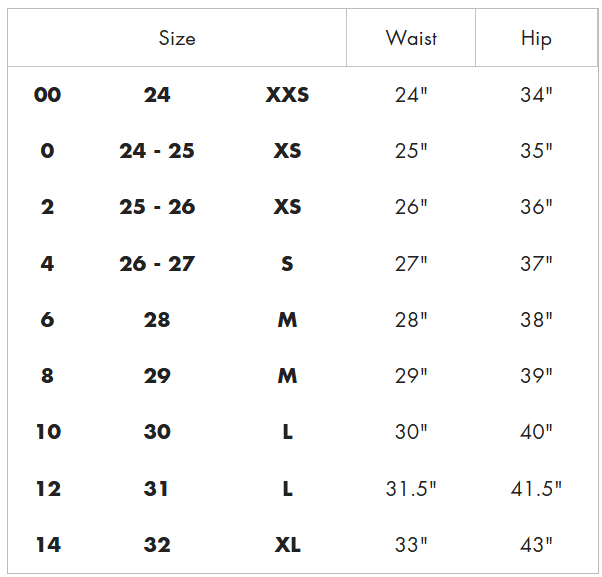602x577 pixels.
Task: Click the Waist column header
Action: pyautogui.click(x=411, y=38)
